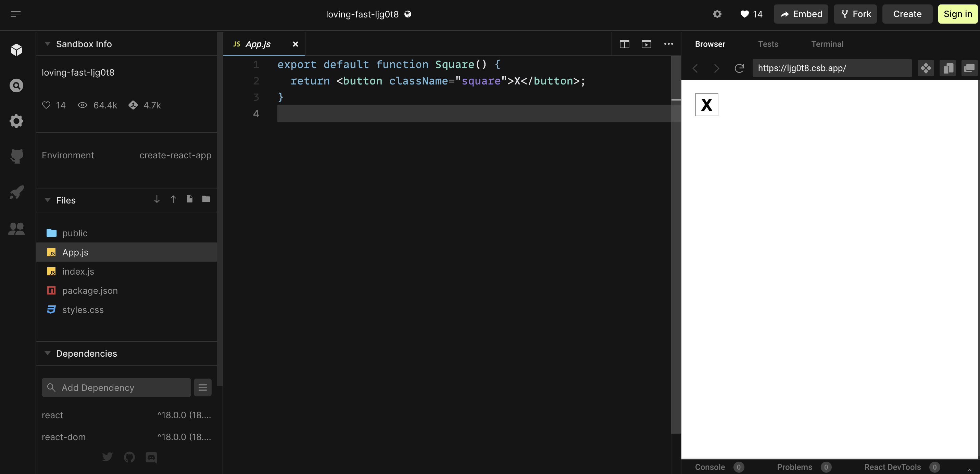
Task: Open GitHub panel in left sidebar
Action: [16, 156]
